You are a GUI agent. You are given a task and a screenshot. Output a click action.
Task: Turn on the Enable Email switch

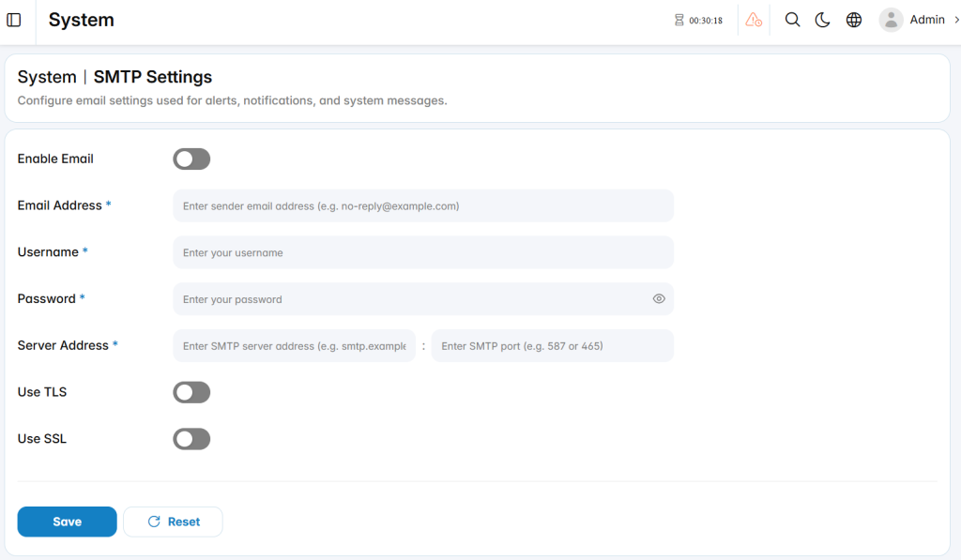191,159
